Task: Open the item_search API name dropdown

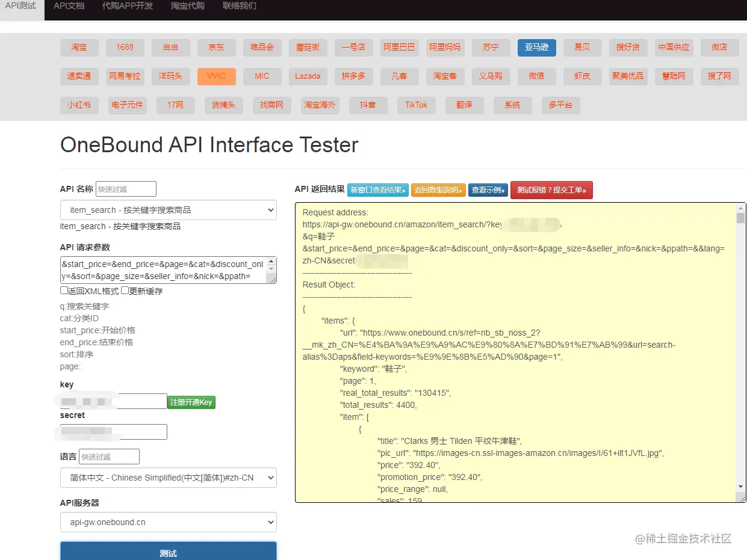Action: tap(169, 210)
